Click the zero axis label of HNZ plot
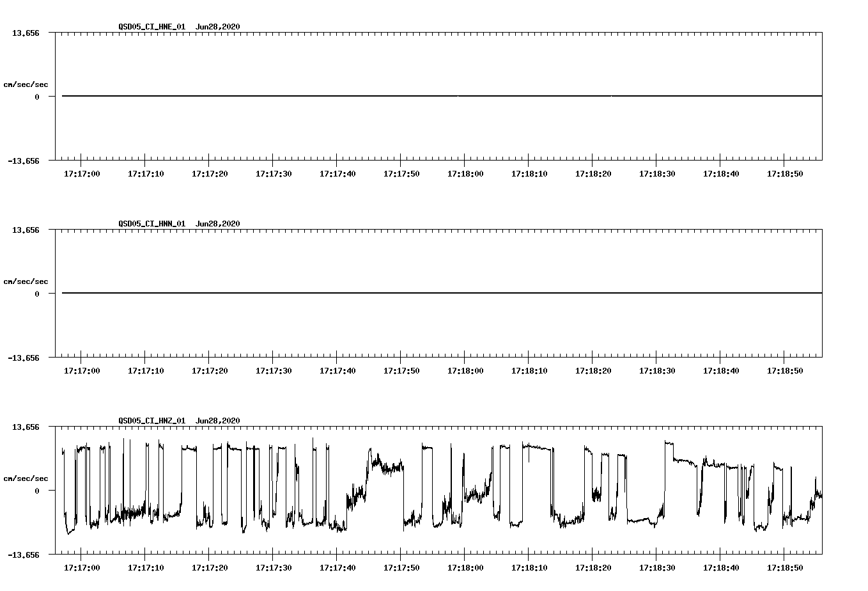Screen dimensions: 868x591 (x=37, y=491)
